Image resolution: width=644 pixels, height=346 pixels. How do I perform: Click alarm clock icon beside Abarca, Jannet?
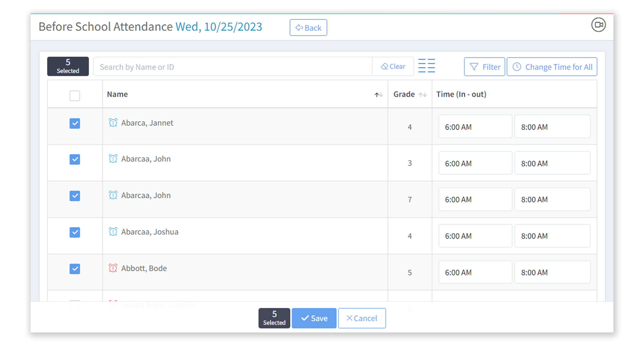click(x=113, y=123)
